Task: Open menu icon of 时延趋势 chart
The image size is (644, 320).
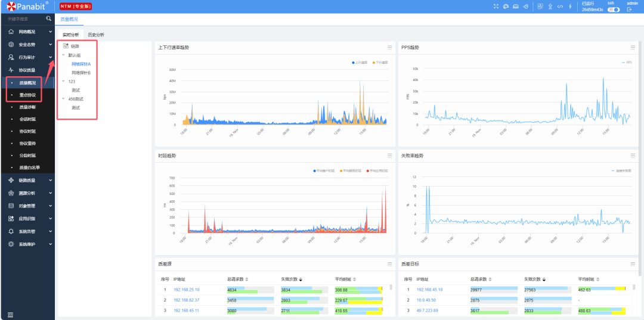Action: [389, 156]
